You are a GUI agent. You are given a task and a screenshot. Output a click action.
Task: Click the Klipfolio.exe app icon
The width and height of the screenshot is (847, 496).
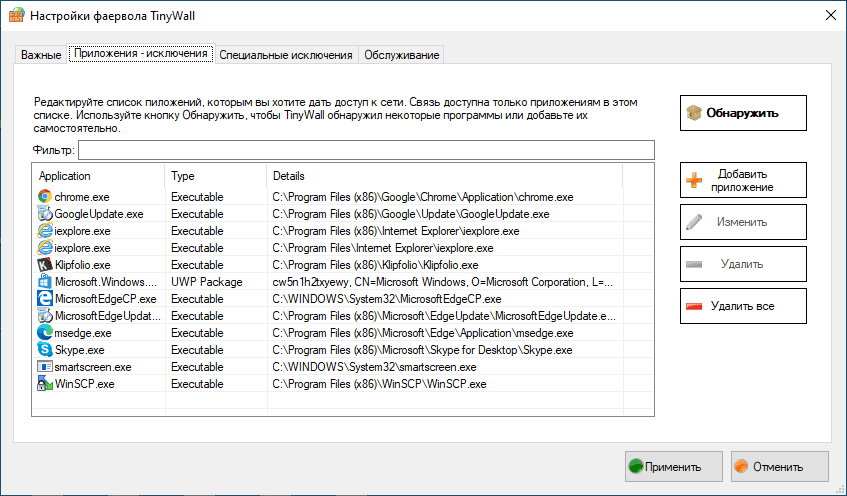pyautogui.click(x=44, y=265)
